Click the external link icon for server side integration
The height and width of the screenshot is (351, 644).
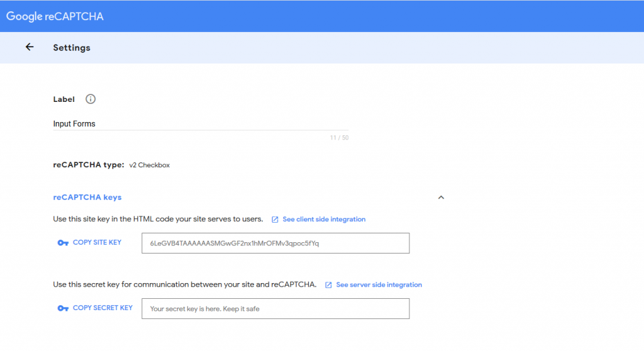coord(328,285)
